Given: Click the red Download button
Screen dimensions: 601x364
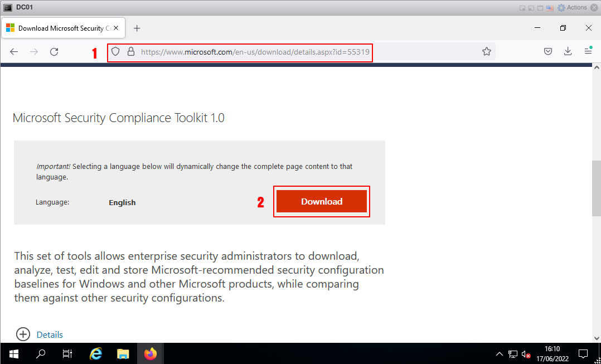Looking at the screenshot, I should (322, 202).
